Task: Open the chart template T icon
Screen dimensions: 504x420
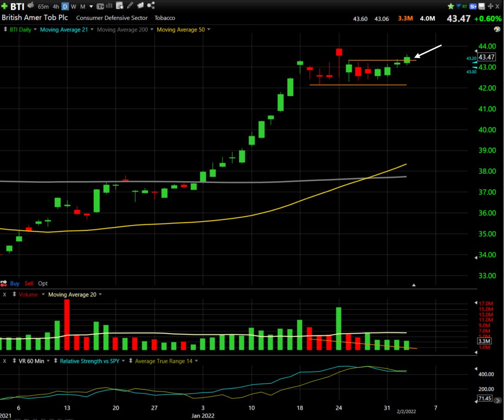Action: [100, 6]
